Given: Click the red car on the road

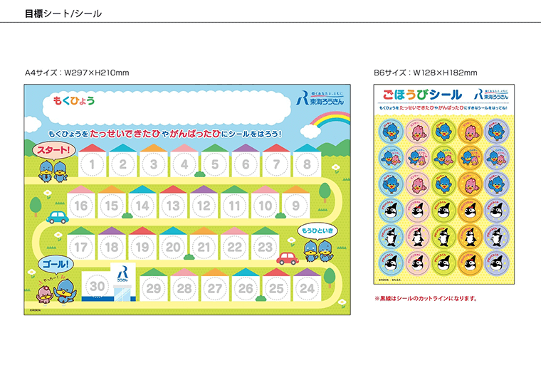Looking at the screenshot, I should tap(288, 258).
